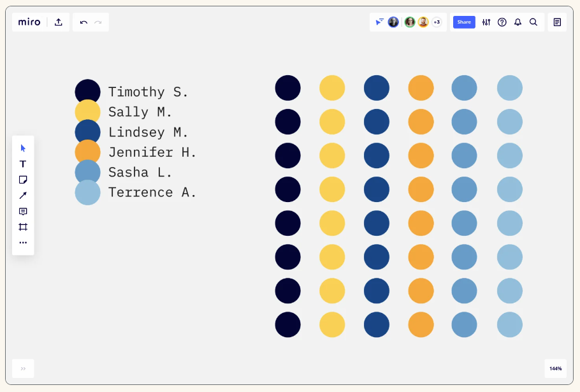Click the Share button

click(464, 22)
